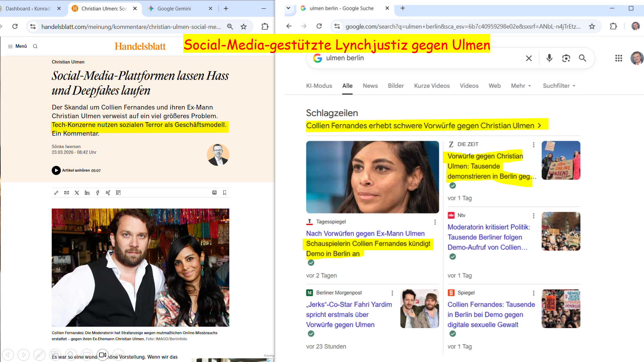Image resolution: width=644 pixels, height=362 pixels.
Task: Click the Google voice search microphone
Action: click(549, 58)
